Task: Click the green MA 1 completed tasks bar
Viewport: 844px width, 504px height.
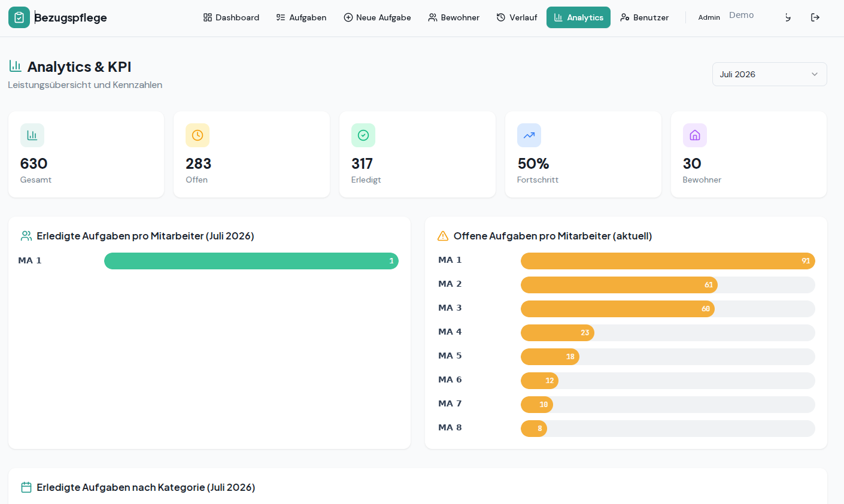Action: 251,261
